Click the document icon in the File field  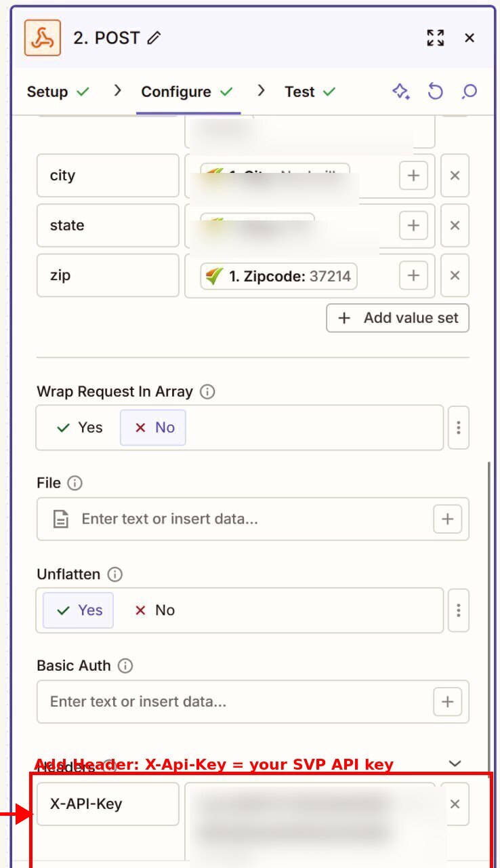(61, 519)
